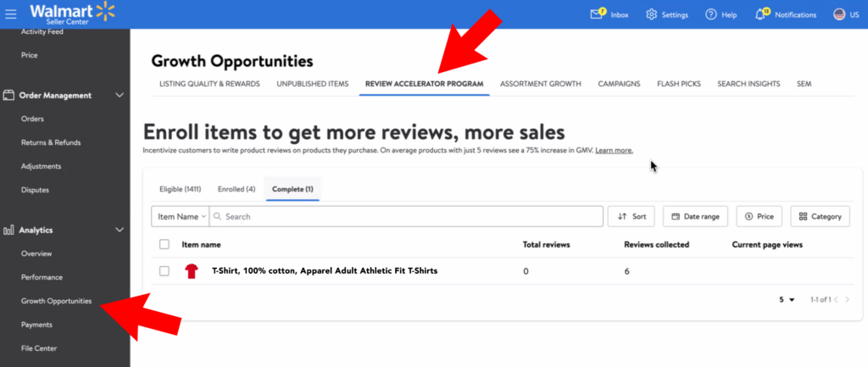
Task: Open the Item Name search-by dropdown
Action: (181, 216)
